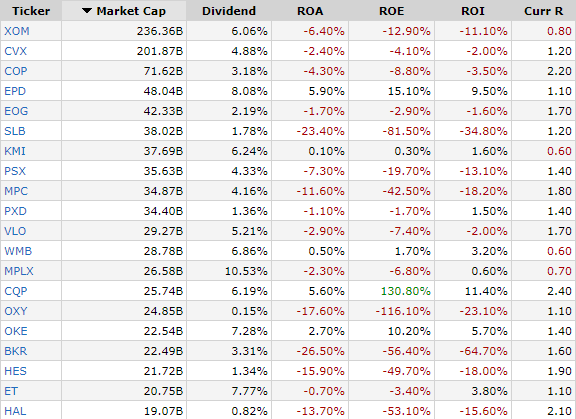Open the VLO ticker link
Screen dimensions: 576x419
click(15, 231)
